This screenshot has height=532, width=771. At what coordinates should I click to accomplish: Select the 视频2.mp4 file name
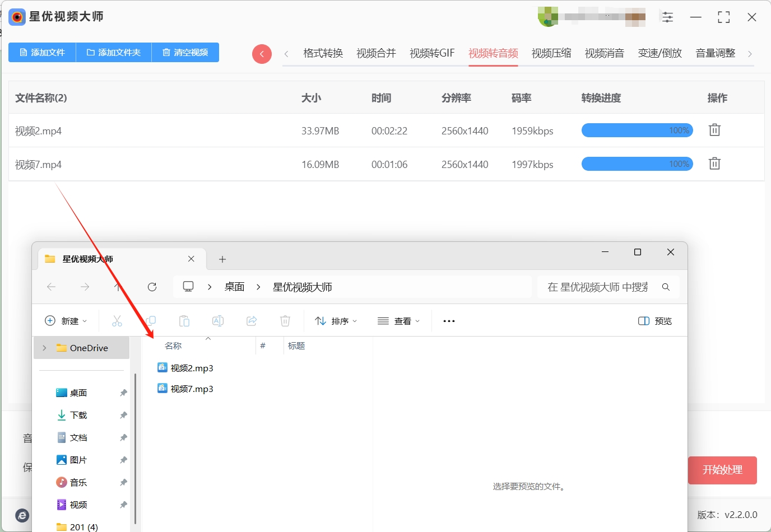[38, 131]
